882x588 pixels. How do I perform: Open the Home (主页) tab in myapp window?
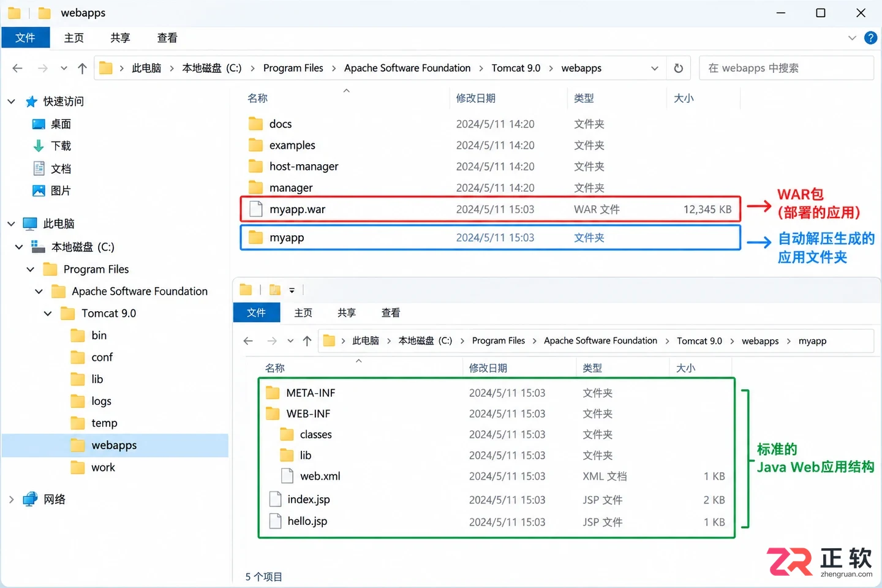pos(303,312)
